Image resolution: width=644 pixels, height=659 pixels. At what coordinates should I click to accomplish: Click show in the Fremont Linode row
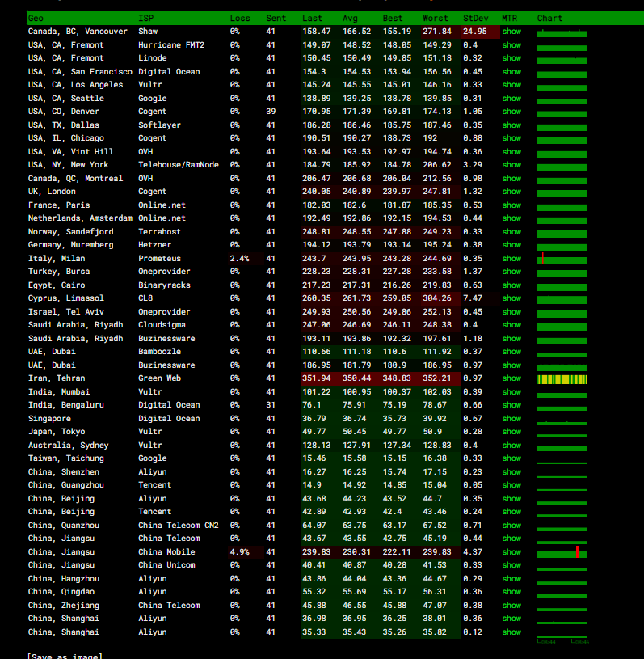pos(511,58)
